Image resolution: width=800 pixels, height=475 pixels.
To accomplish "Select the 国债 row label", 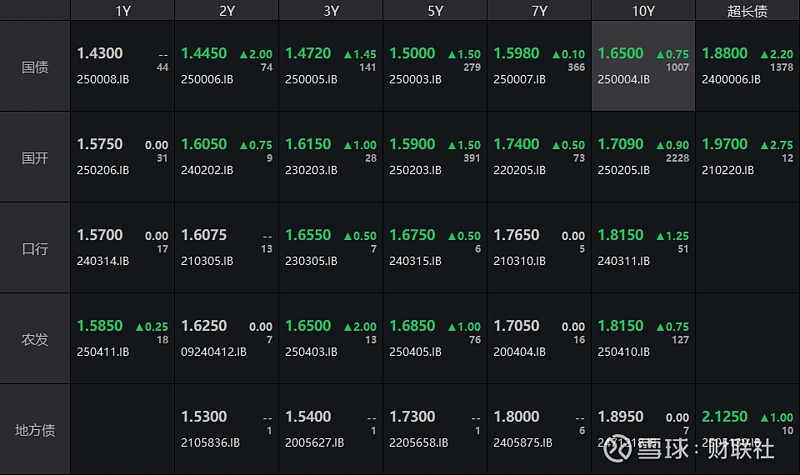I will click(35, 67).
